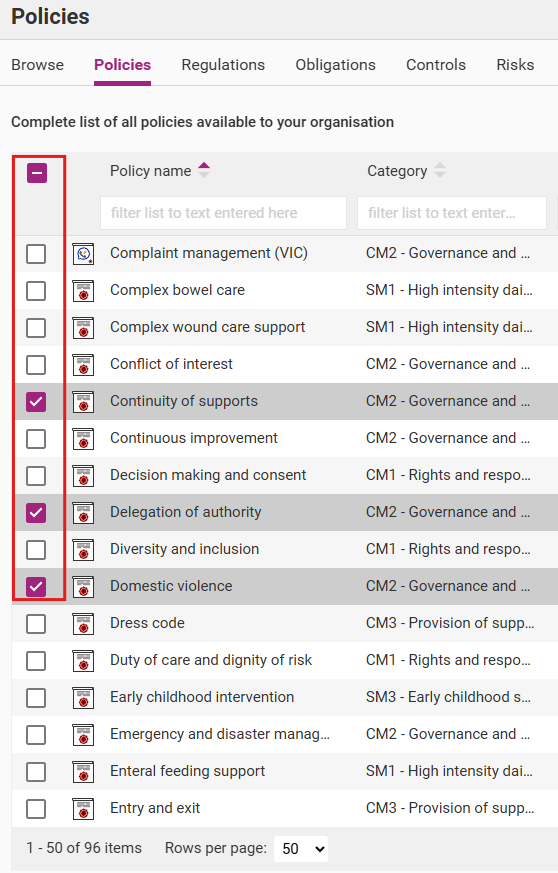Sort by the Policy name column arrow
Viewport: 558px width, 873px height.
[204, 170]
